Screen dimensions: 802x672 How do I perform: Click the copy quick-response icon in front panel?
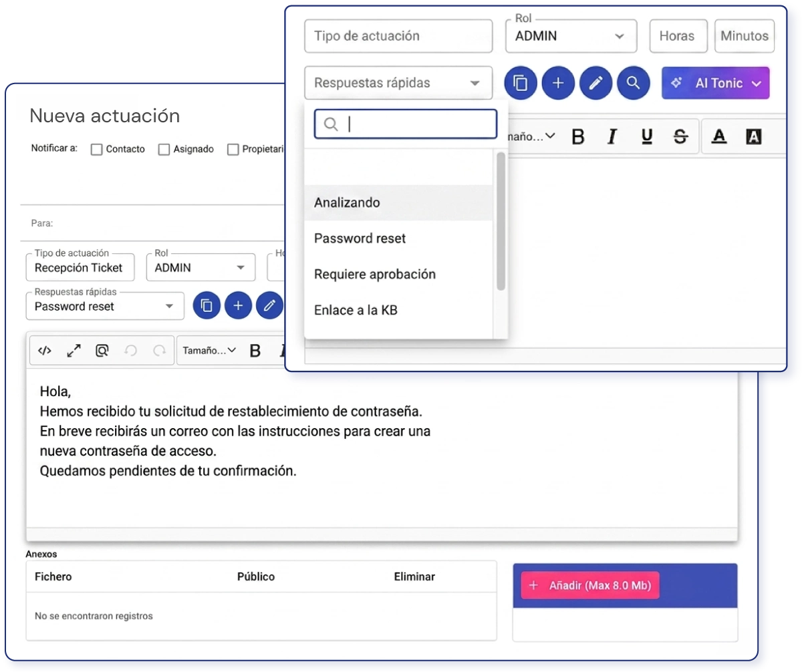[x=521, y=83]
